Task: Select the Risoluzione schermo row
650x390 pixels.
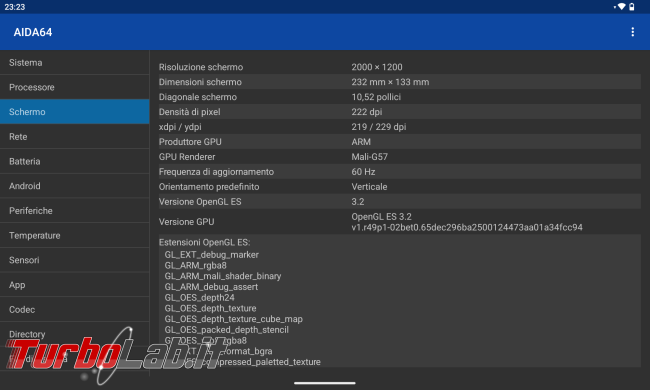Action: (x=400, y=67)
